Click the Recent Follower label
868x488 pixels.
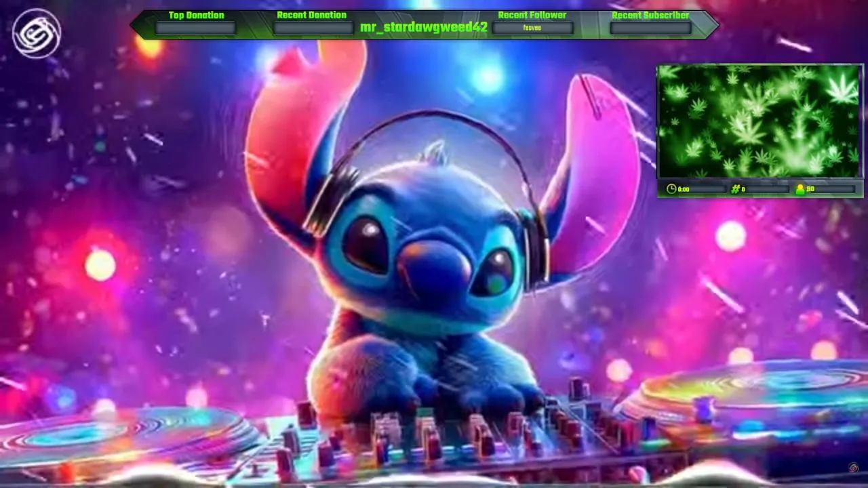click(x=532, y=15)
